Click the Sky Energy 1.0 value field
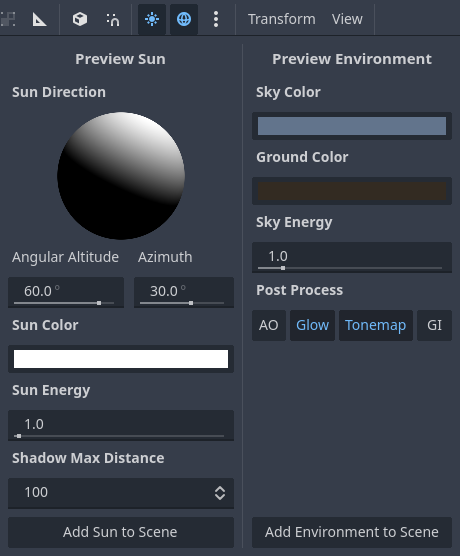The width and height of the screenshot is (460, 556). point(352,257)
